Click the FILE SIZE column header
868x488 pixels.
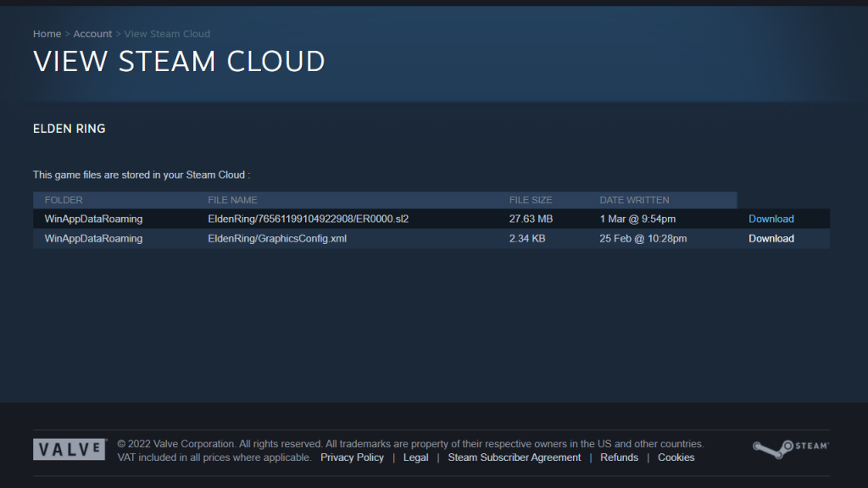(531, 200)
